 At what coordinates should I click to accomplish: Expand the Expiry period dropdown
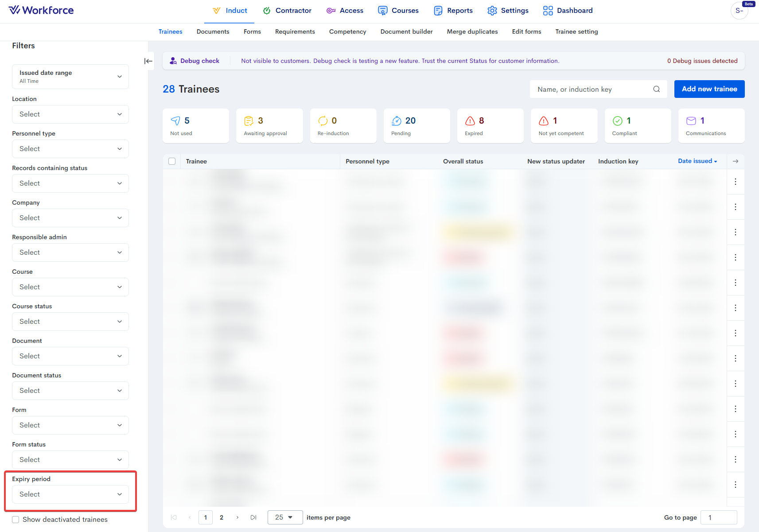tap(70, 494)
